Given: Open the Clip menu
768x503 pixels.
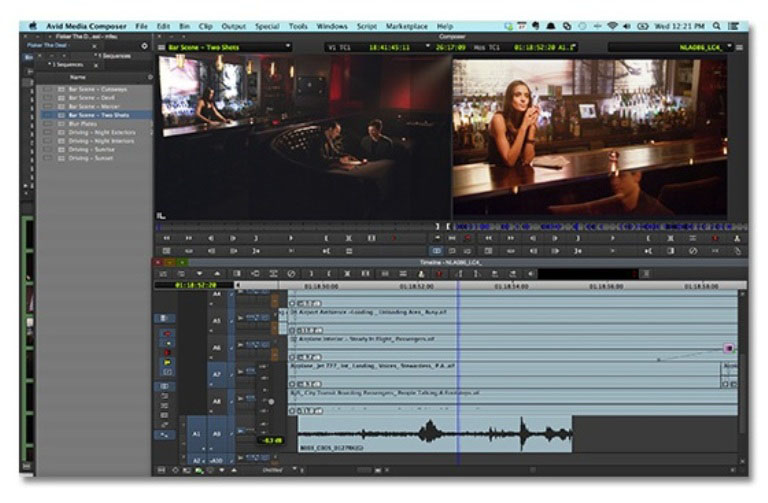Looking at the screenshot, I should click(204, 25).
